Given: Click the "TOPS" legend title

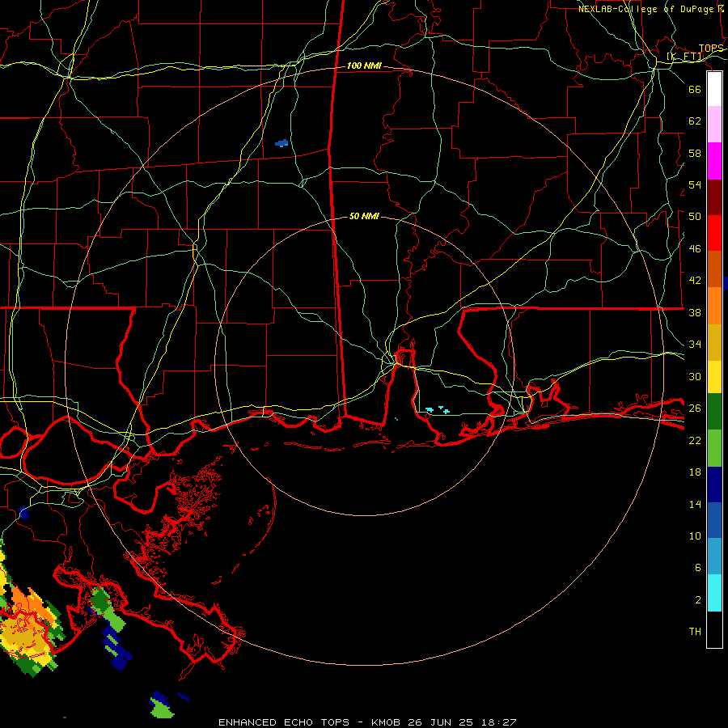Looking at the screenshot, I should tap(711, 49).
